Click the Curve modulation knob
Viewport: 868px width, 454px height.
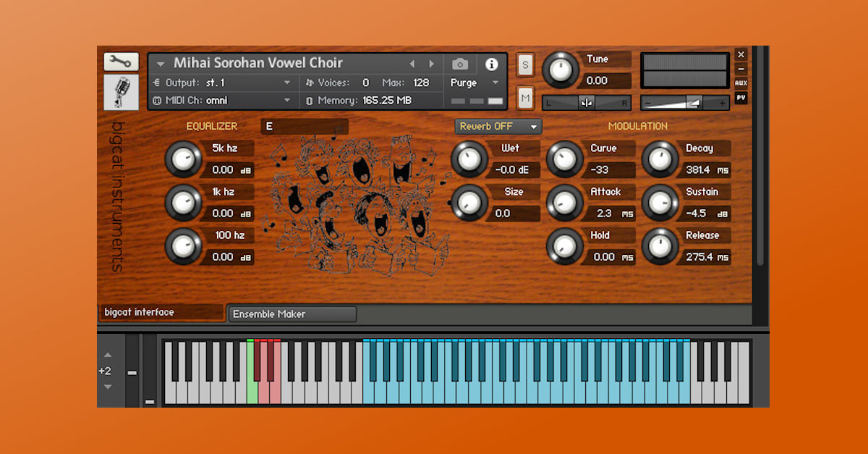[564, 159]
